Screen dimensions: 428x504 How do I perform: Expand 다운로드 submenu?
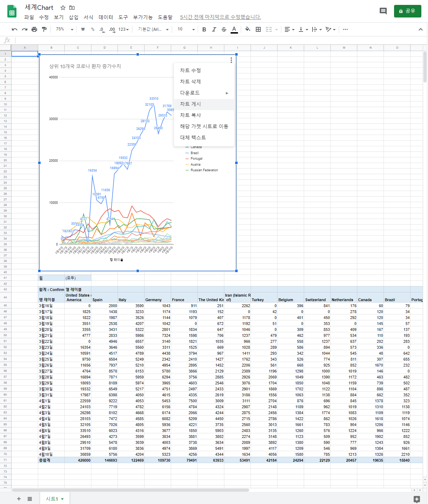pyautogui.click(x=204, y=93)
